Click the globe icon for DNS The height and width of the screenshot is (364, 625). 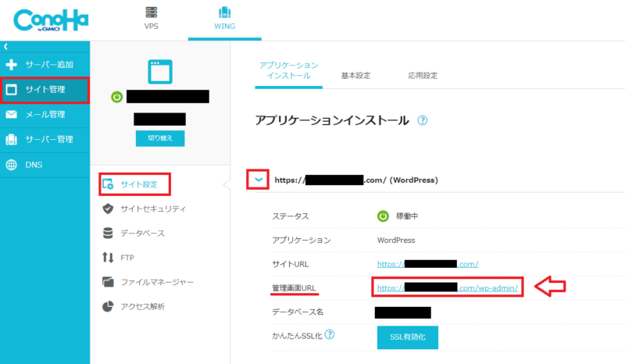(11, 165)
